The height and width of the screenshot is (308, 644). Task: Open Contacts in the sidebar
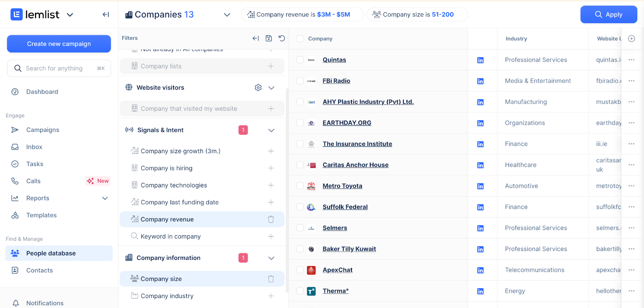39,271
